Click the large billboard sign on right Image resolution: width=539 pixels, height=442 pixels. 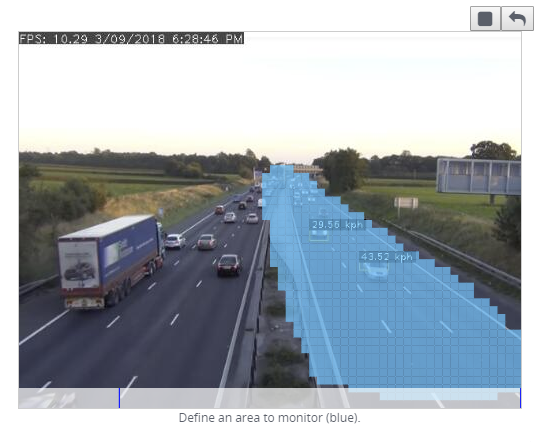pyautogui.click(x=478, y=176)
